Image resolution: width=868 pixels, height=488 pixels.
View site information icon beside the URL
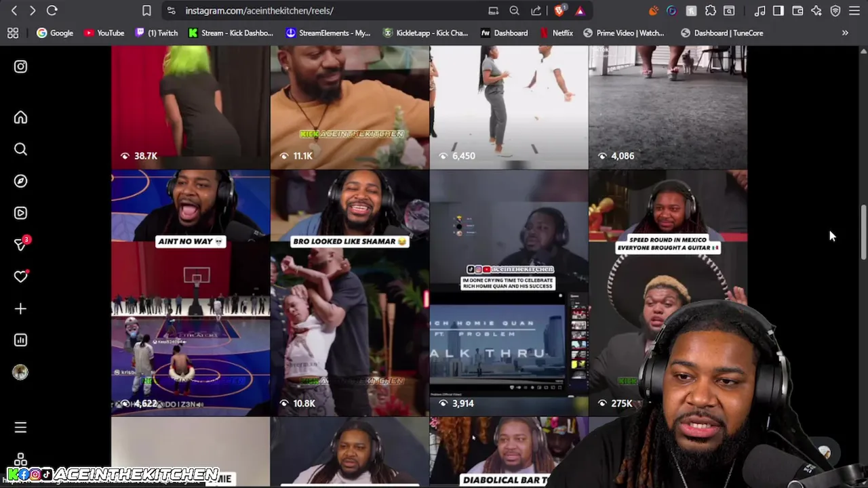171,10
